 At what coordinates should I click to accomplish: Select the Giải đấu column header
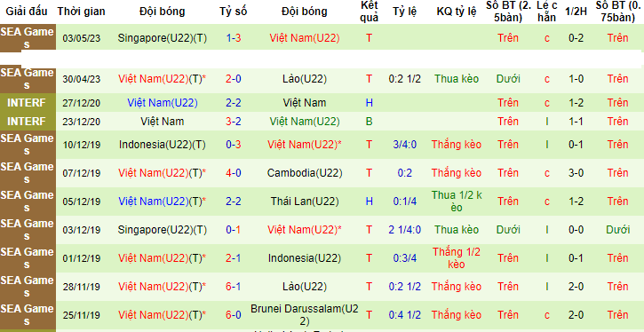point(27,12)
